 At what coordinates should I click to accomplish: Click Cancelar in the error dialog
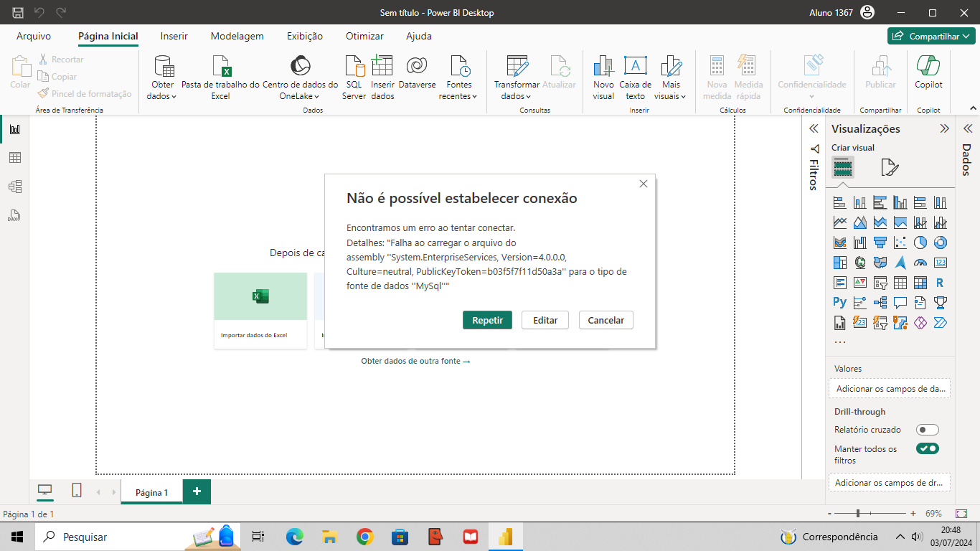606,320
